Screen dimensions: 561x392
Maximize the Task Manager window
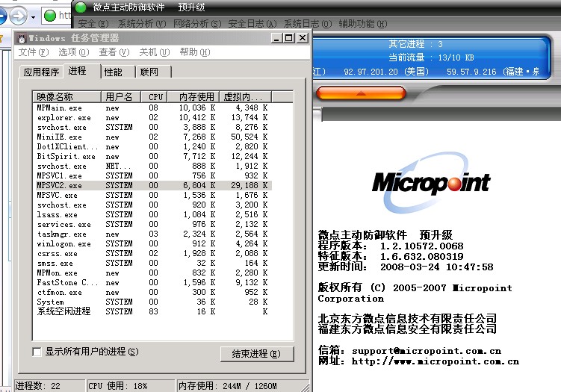[x=289, y=38]
